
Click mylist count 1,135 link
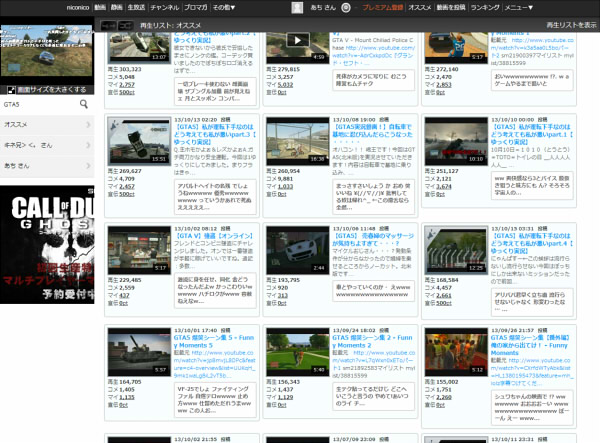tap(127, 397)
